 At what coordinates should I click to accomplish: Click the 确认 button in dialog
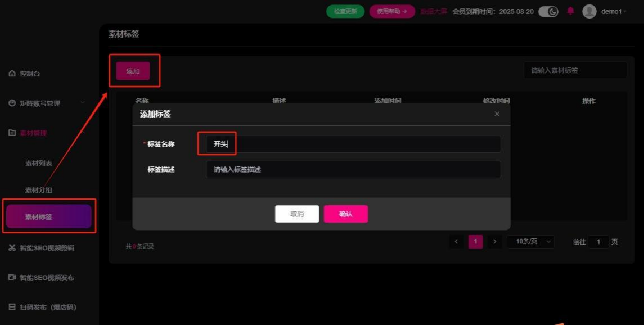(x=345, y=214)
